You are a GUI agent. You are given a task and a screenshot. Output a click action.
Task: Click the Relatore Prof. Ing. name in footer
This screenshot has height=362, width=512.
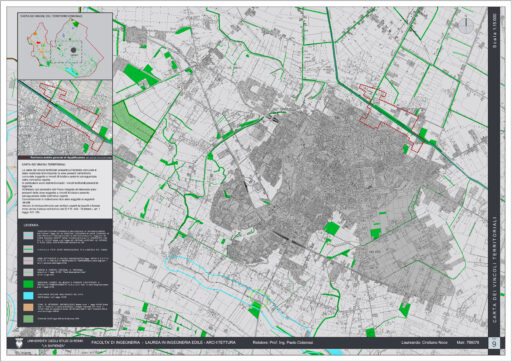283,342
